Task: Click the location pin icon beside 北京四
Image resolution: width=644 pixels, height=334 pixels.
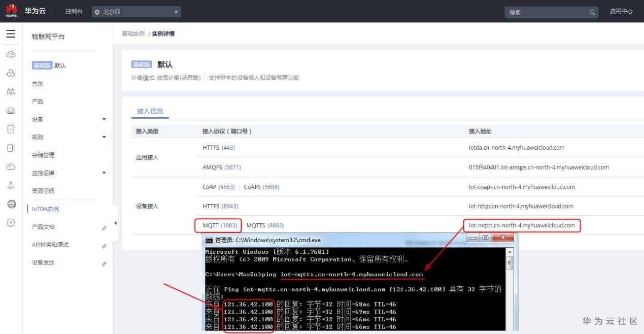Action: click(x=97, y=12)
